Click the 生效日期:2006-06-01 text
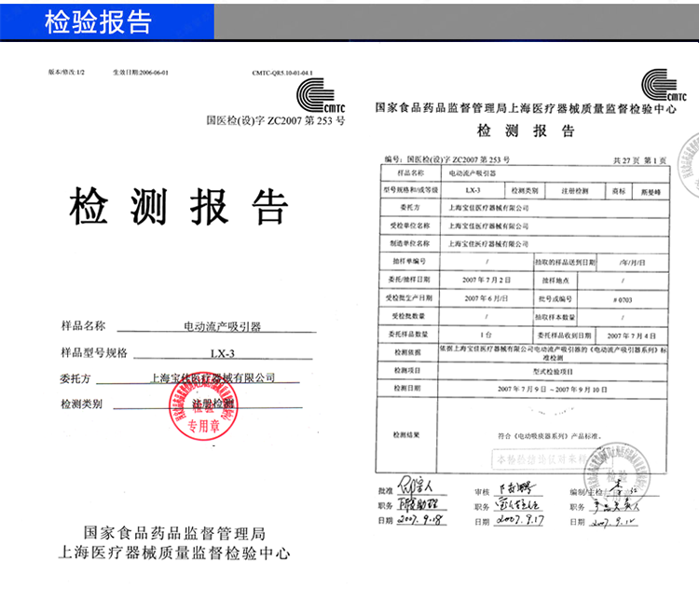The width and height of the screenshot is (699, 616). [x=141, y=72]
